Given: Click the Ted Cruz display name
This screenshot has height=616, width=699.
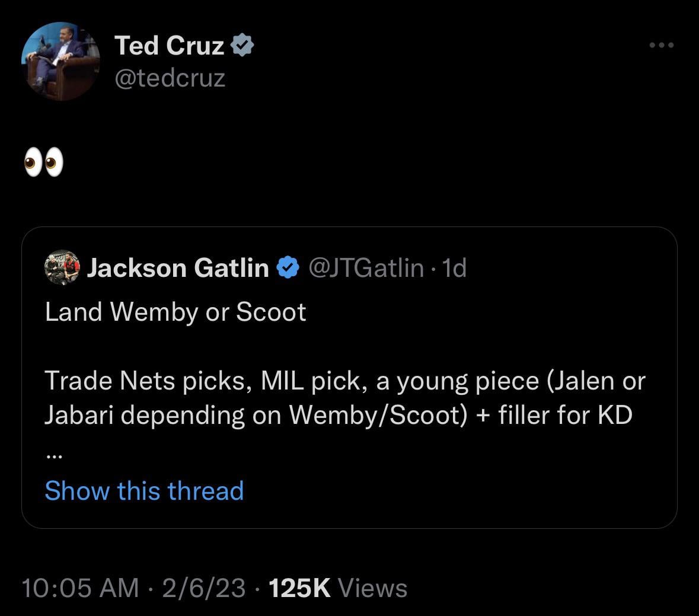Looking at the screenshot, I should [169, 46].
